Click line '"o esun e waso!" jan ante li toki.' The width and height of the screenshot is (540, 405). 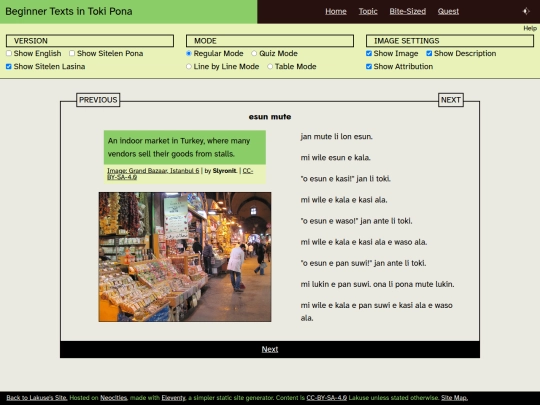[x=356, y=221]
